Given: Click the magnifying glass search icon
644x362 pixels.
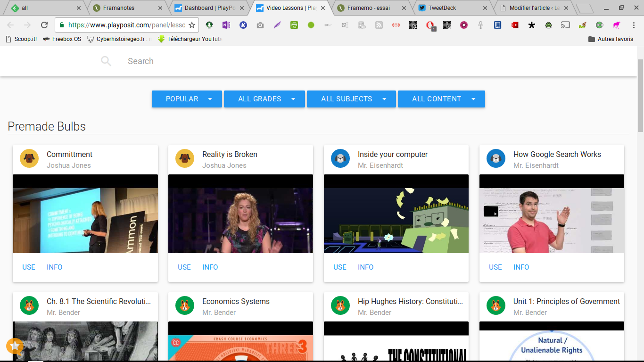Looking at the screenshot, I should coord(106,61).
